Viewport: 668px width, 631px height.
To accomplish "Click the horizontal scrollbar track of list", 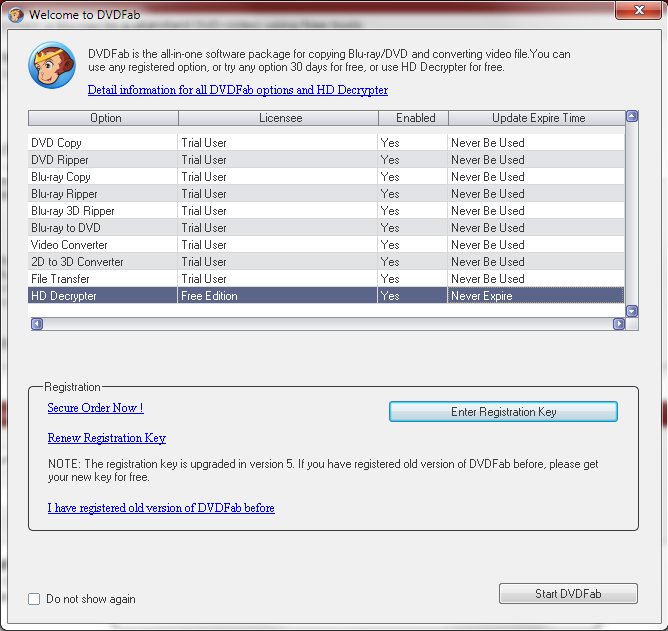I will click(x=328, y=324).
